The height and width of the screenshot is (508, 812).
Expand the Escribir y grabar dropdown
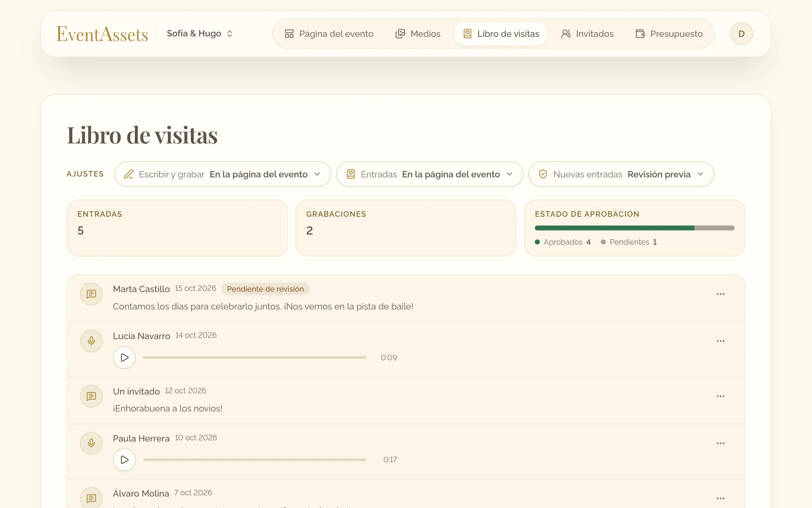(x=222, y=174)
